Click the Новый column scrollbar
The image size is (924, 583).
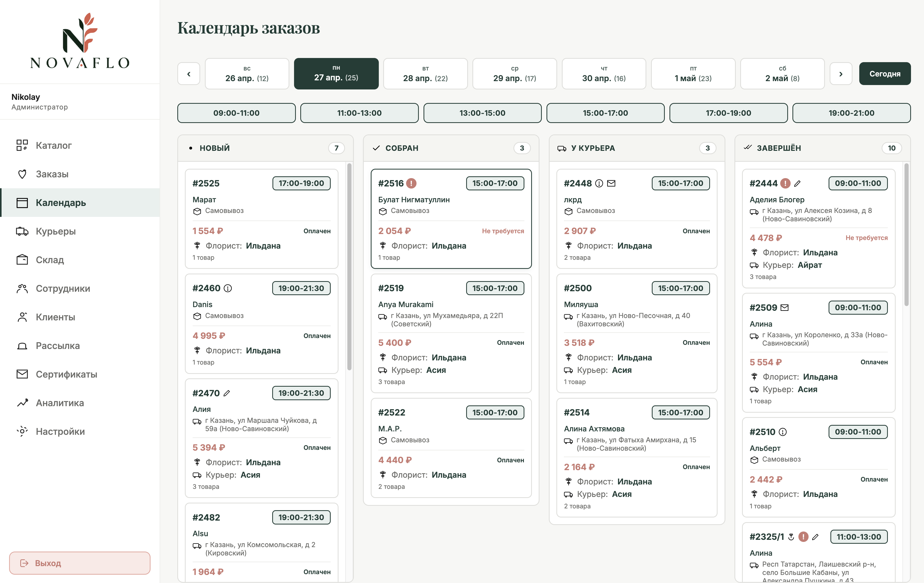coord(349,267)
